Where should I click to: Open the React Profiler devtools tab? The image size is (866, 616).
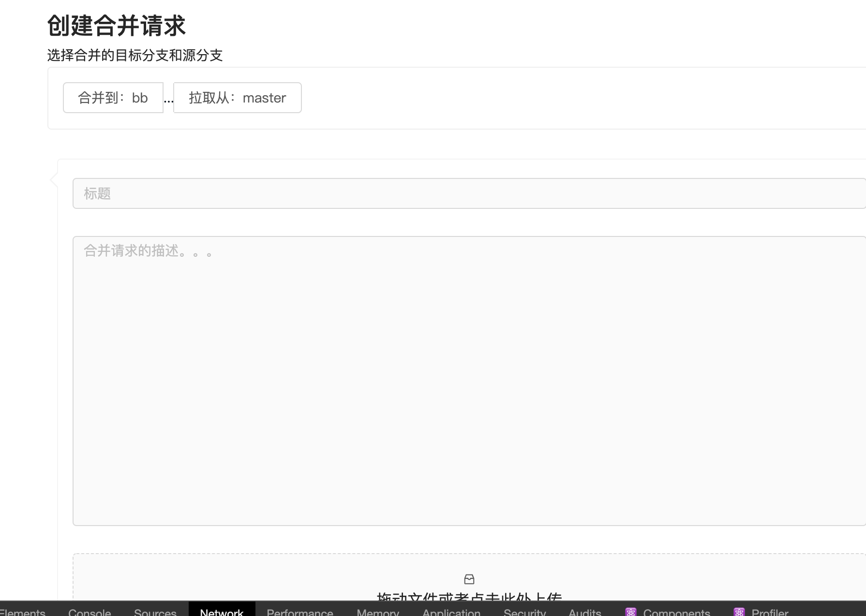pyautogui.click(x=761, y=611)
